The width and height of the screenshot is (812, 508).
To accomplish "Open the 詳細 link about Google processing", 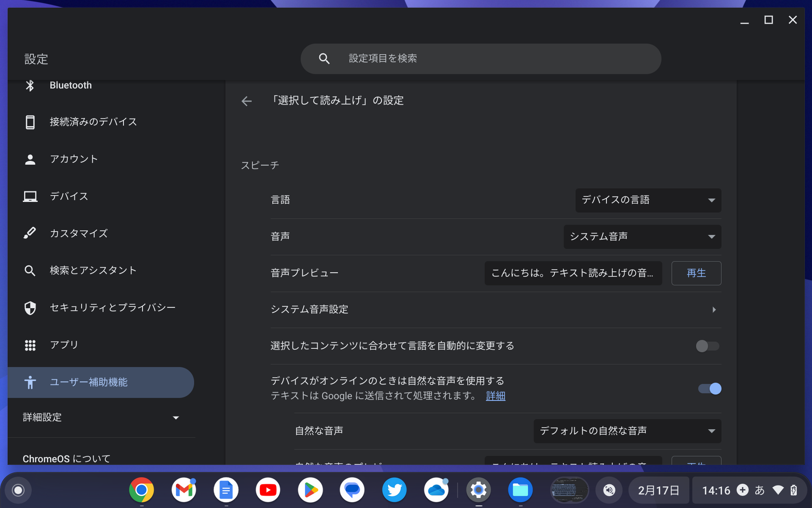I will [495, 396].
